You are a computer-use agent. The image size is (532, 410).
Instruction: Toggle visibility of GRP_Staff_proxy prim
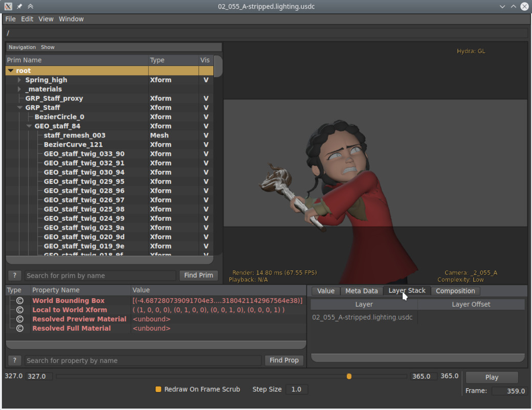[206, 98]
